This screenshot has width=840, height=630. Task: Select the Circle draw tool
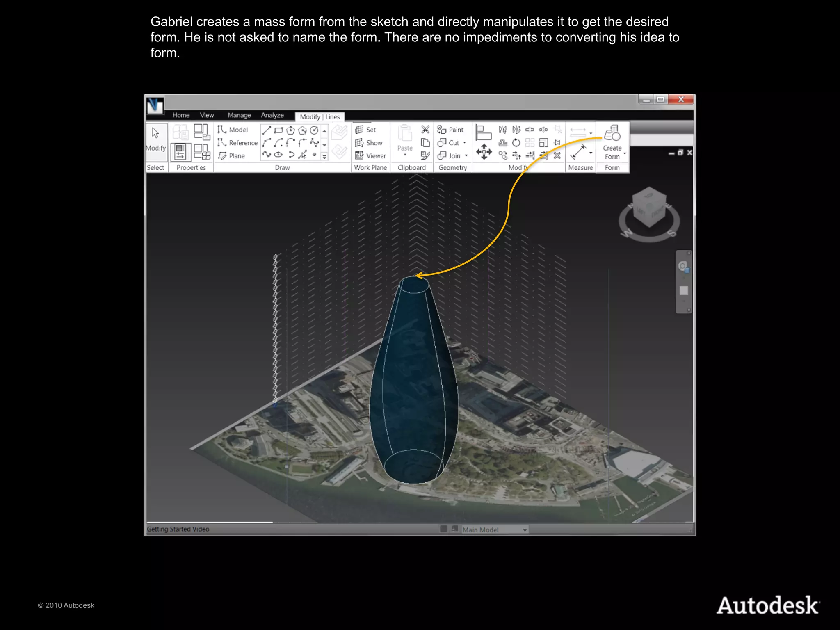click(314, 130)
